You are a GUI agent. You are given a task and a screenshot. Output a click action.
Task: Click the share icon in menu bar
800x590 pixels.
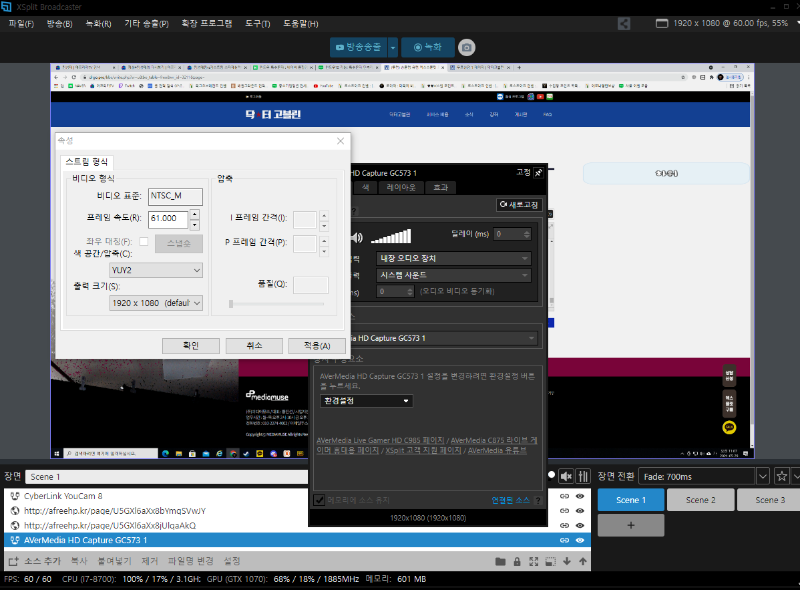tap(623, 23)
